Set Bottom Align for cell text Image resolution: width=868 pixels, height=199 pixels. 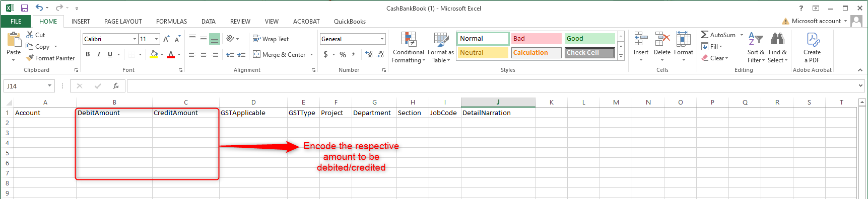(215, 39)
